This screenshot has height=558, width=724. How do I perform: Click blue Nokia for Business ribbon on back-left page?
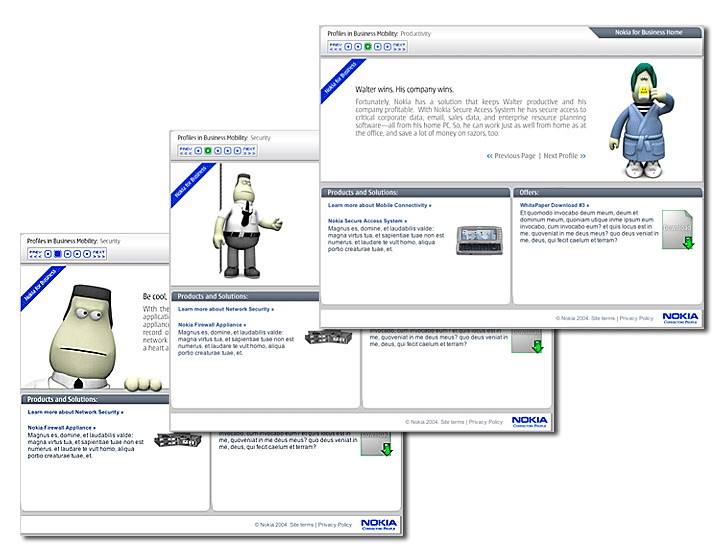(x=41, y=286)
